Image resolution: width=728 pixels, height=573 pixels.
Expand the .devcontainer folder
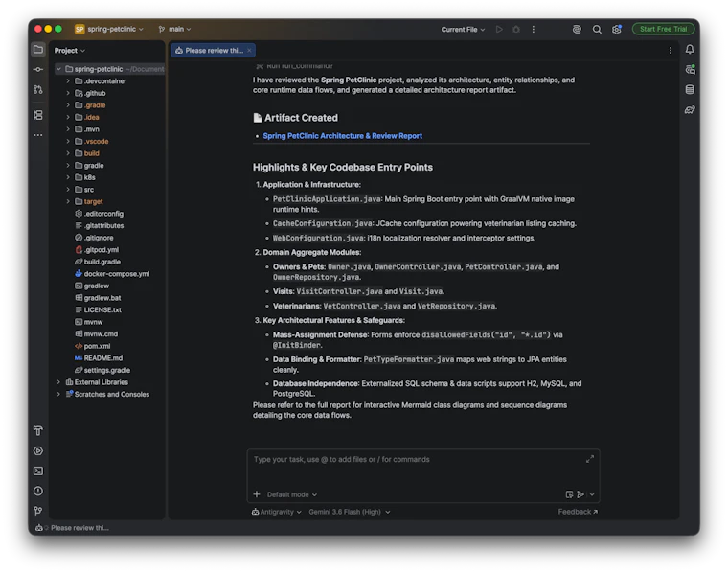coord(68,80)
